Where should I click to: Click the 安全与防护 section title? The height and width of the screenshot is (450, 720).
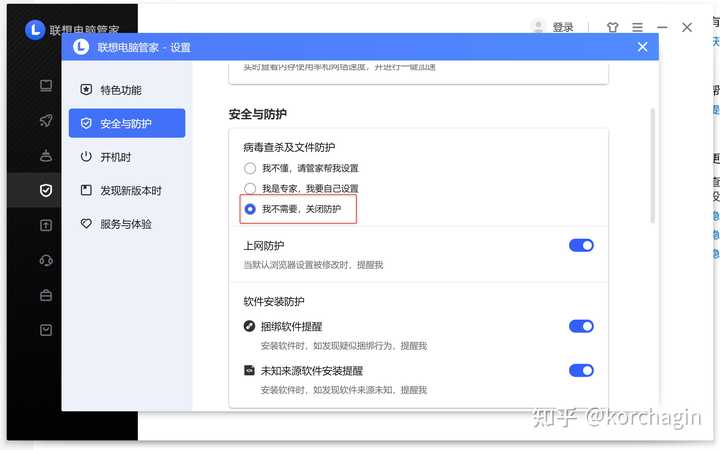258,114
